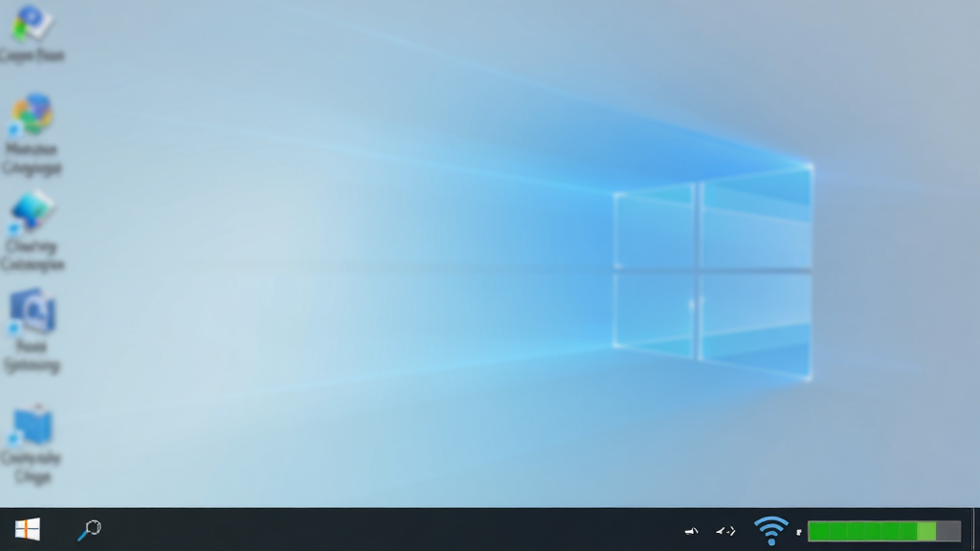Click the Wi-Fi network icon in tray
Screen dimensions: 980x551
771,530
